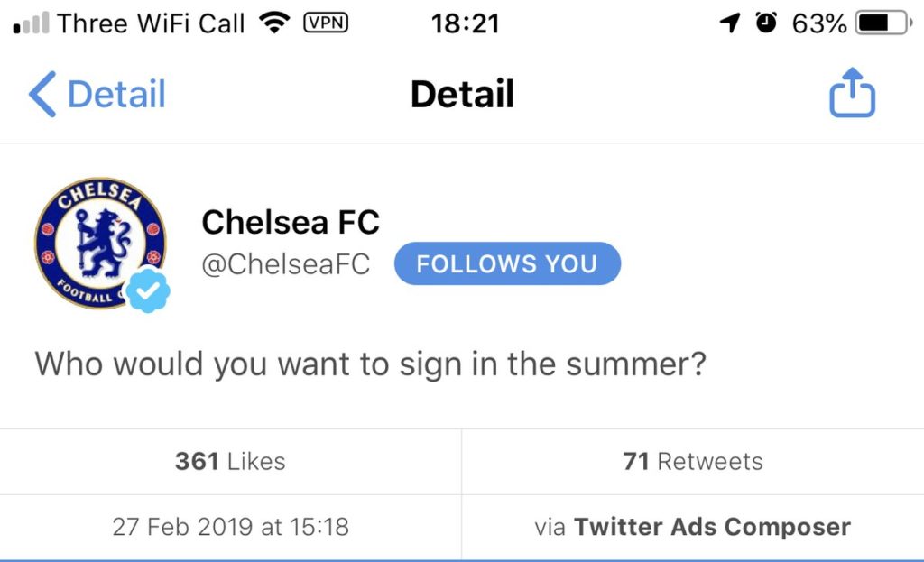924x562 pixels.
Task: Tap the 18:21 clock in status bar
Action: pos(465,23)
